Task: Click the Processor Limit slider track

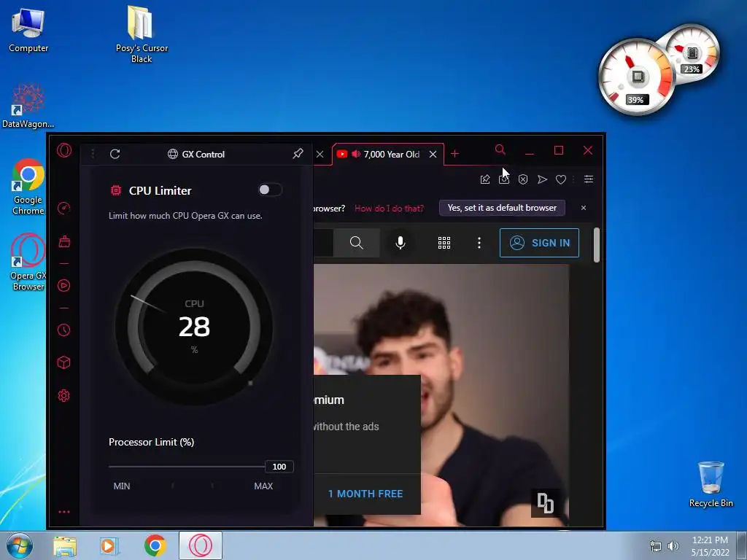Action: click(x=187, y=467)
